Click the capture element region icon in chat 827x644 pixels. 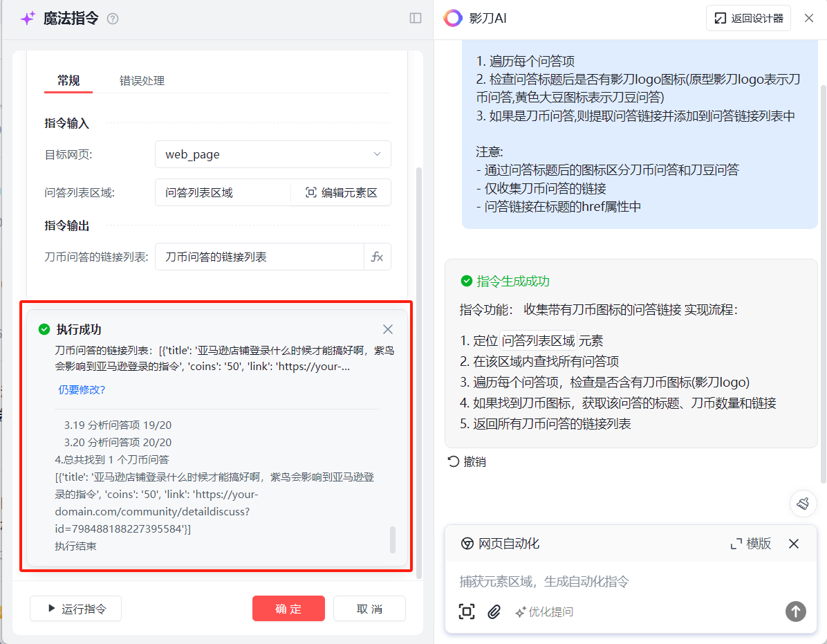point(467,611)
